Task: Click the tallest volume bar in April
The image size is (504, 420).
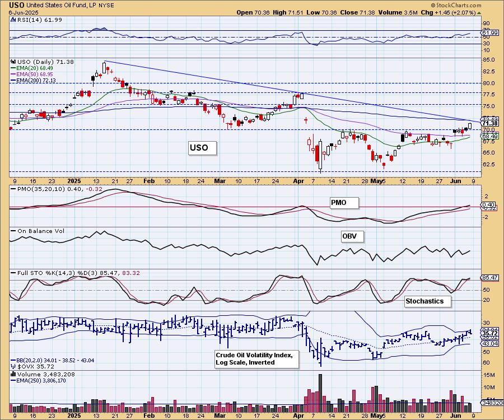Action: pyautogui.click(x=320, y=393)
